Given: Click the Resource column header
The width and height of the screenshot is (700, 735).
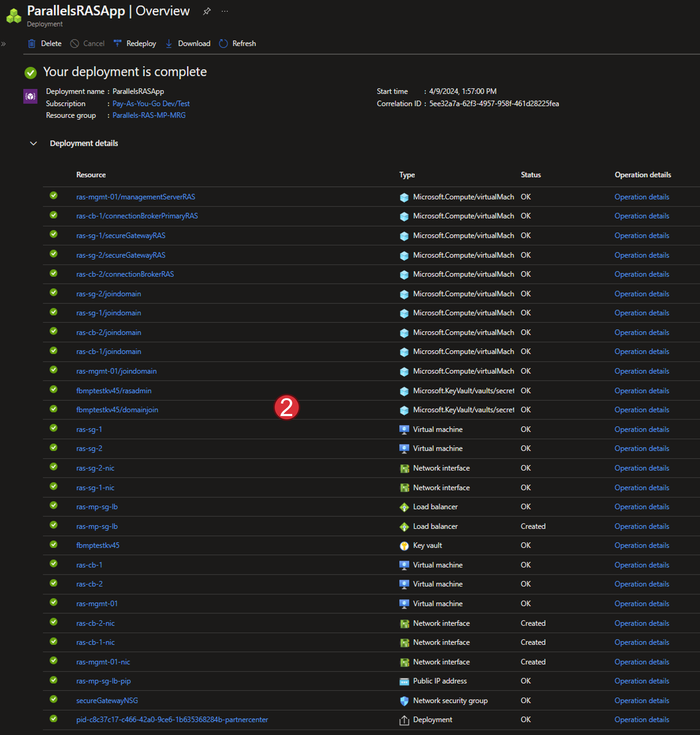Looking at the screenshot, I should [x=91, y=175].
